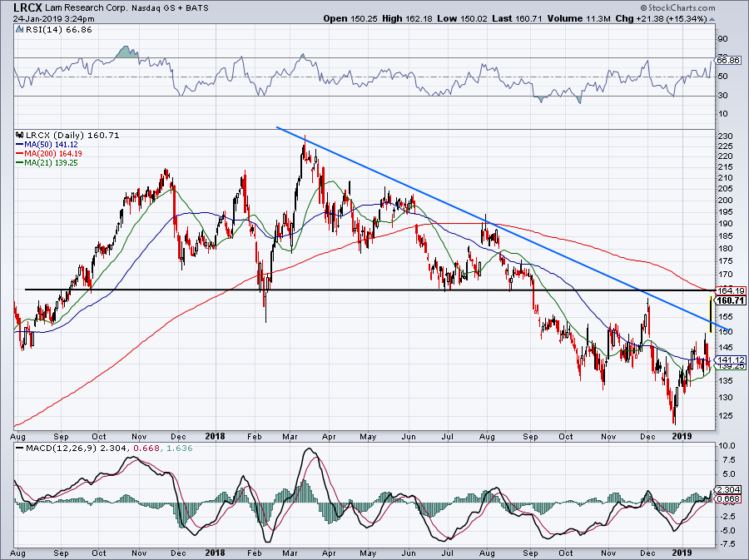
Task: Click the 230 price level on the y-axis
Action: [725, 136]
